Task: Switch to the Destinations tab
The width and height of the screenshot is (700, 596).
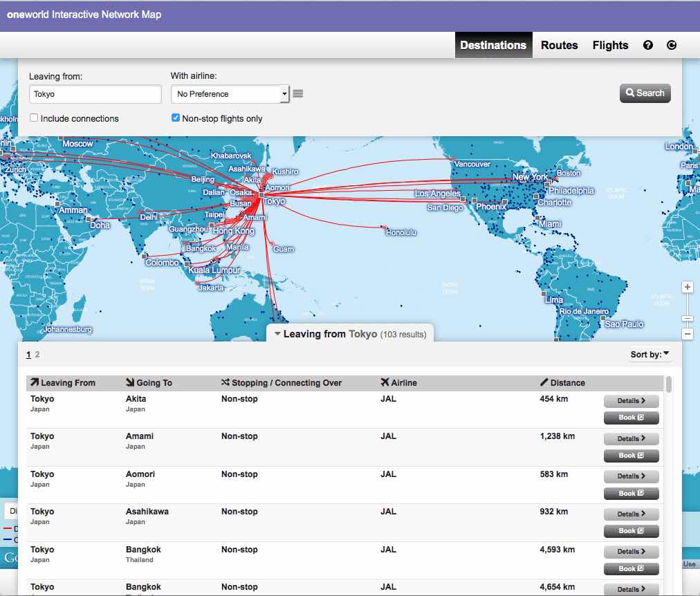Action: pos(493,45)
